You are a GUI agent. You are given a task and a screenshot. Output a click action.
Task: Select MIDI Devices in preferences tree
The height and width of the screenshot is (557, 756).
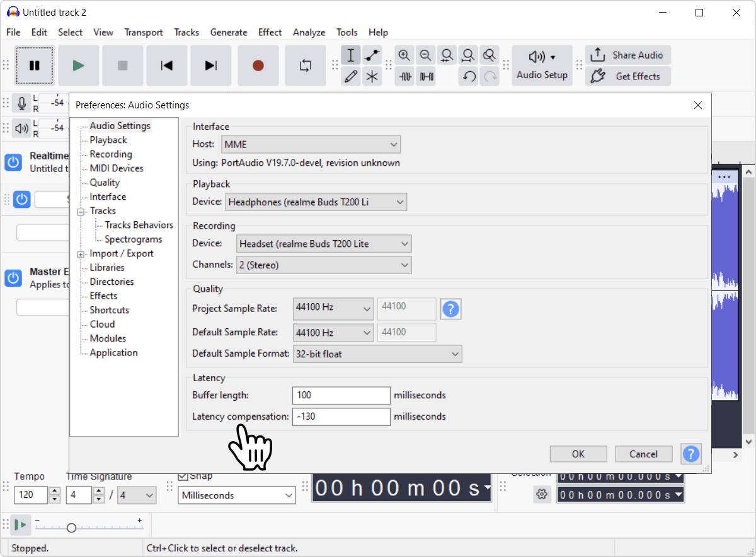(x=117, y=168)
